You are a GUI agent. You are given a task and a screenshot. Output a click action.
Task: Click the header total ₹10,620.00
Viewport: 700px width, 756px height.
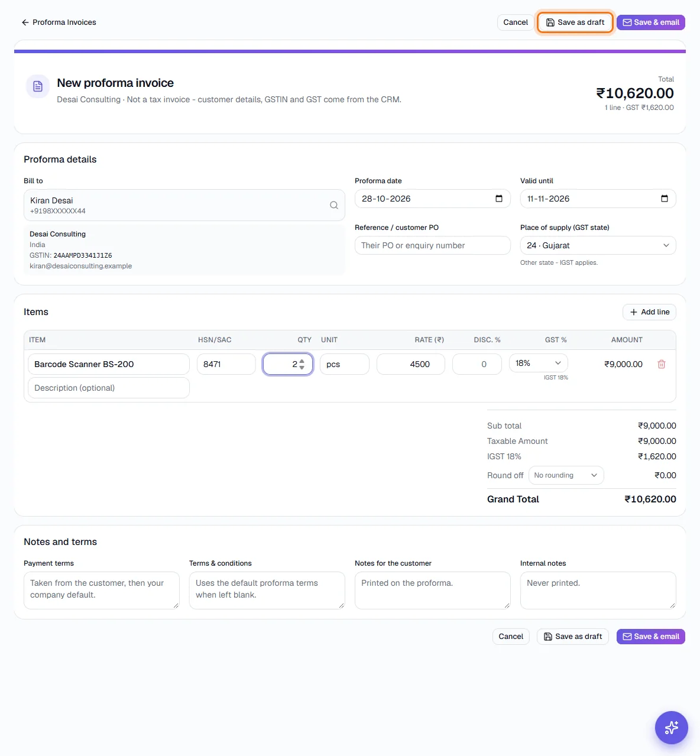click(635, 93)
